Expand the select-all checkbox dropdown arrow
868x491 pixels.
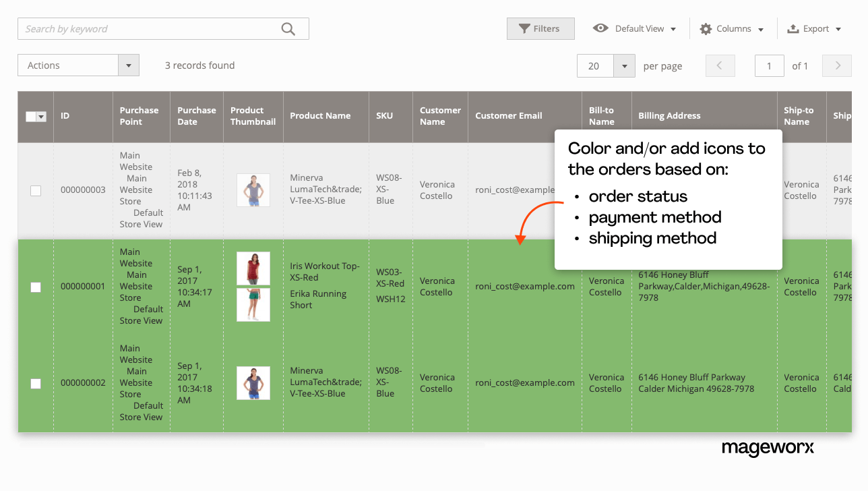coord(40,116)
